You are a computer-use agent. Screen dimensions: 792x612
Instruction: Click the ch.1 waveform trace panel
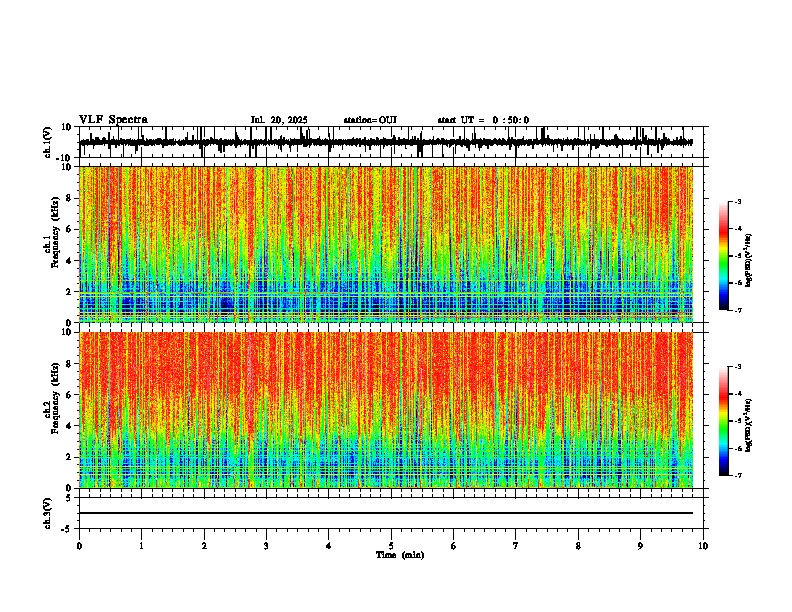[393, 142]
